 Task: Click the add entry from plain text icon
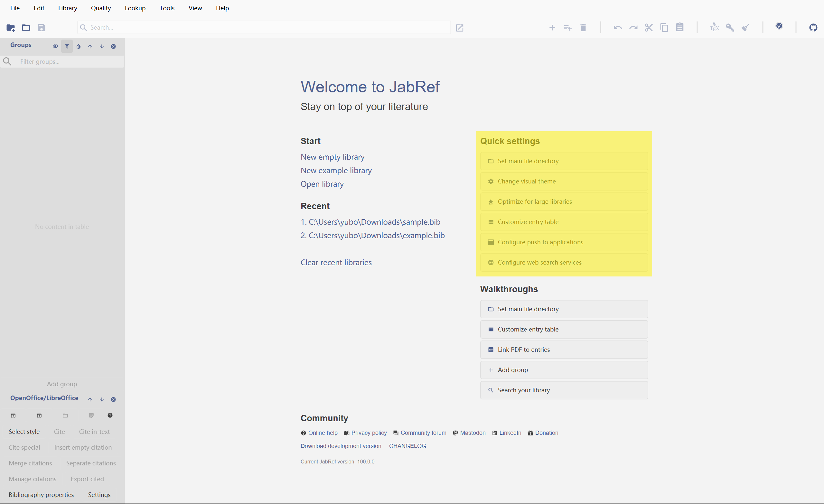tap(568, 28)
